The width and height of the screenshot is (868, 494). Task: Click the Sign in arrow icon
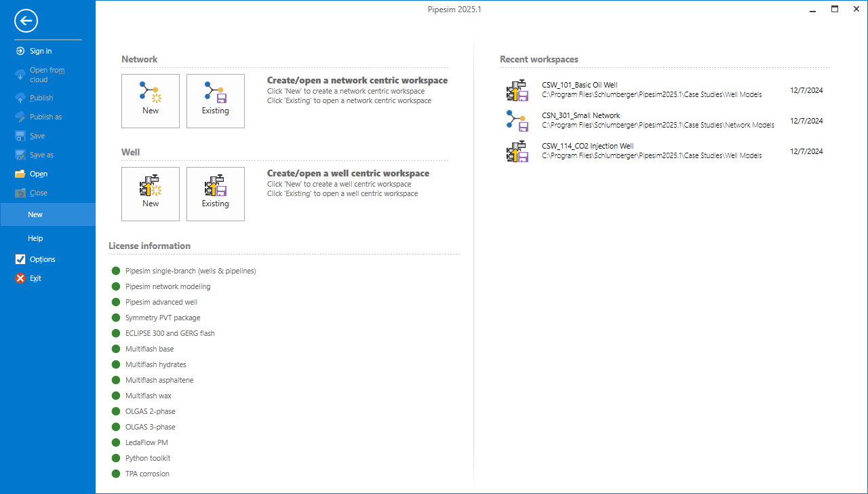pyautogui.click(x=20, y=51)
